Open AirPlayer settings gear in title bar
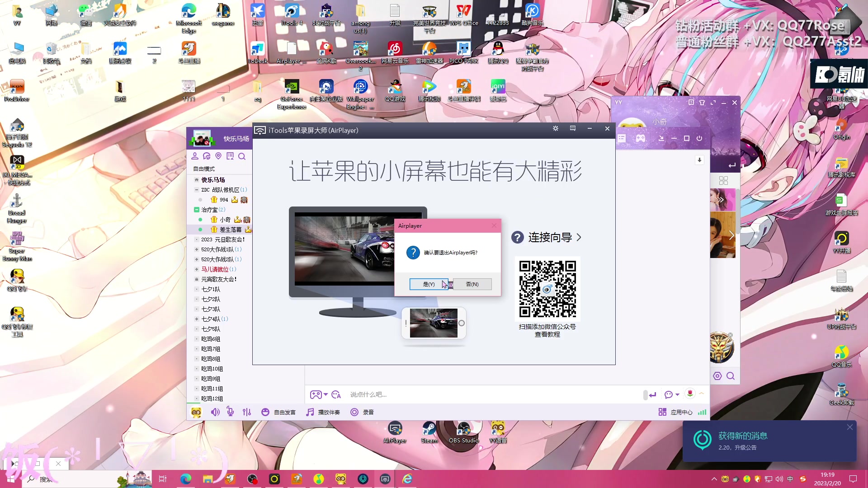The image size is (868, 488). tap(556, 129)
